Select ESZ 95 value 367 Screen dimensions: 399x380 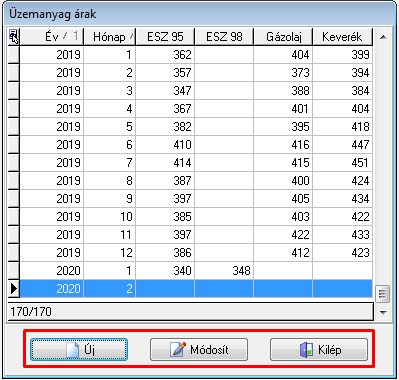(165, 109)
